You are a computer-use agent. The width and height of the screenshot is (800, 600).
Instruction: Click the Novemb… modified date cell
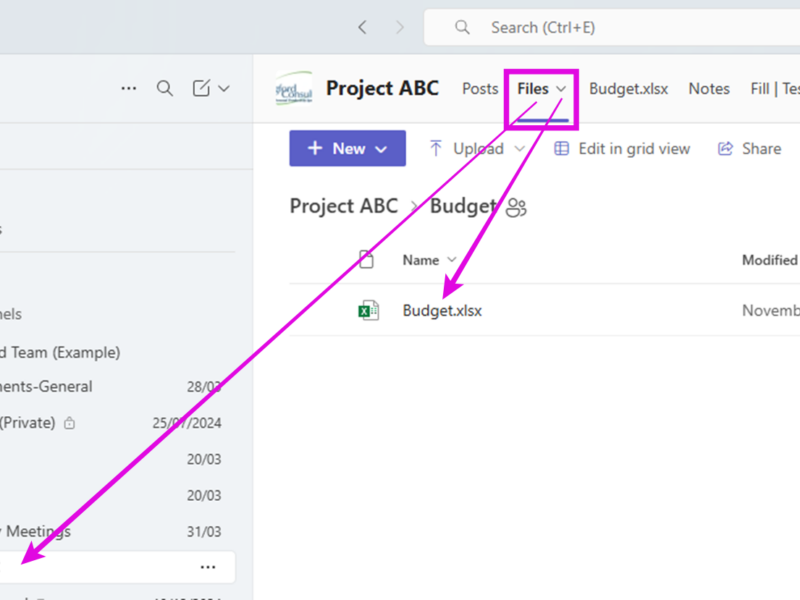[771, 310]
